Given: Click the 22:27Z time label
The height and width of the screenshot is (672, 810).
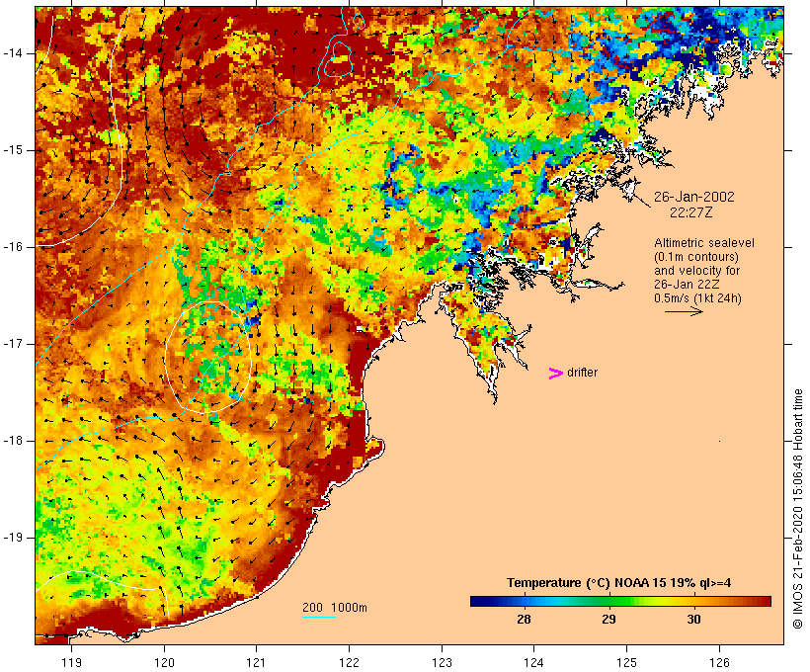Looking at the screenshot, I should 691,212.
